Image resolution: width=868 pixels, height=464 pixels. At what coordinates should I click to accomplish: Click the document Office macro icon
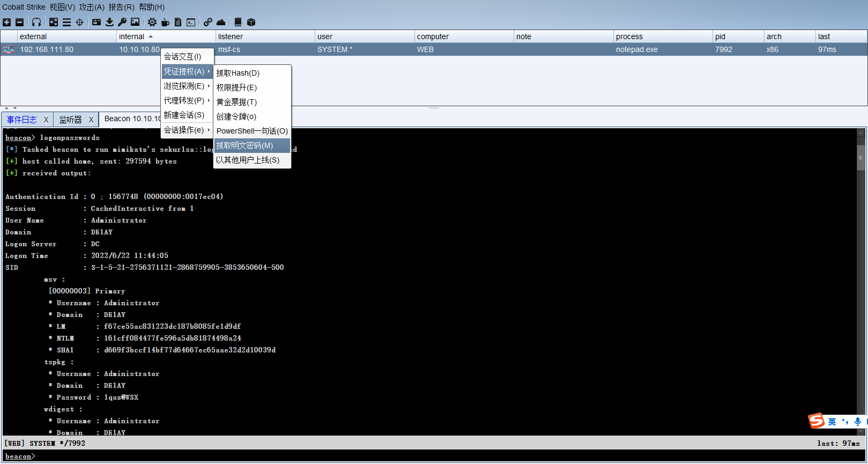(x=178, y=22)
